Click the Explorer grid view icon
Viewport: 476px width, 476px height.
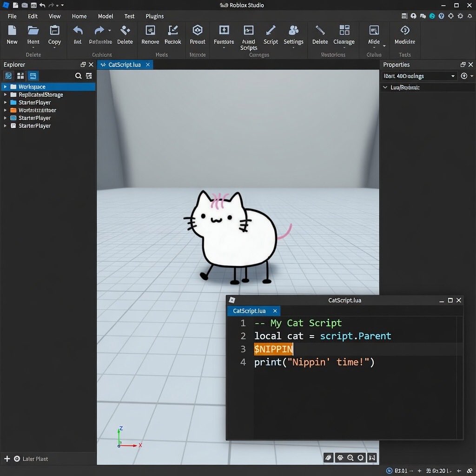point(20,76)
